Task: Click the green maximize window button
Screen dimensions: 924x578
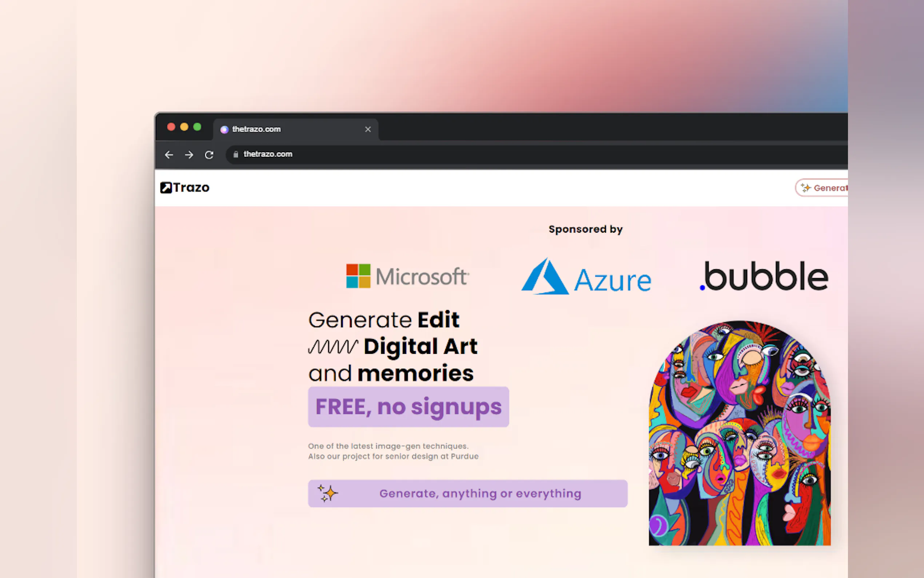Action: coord(197,127)
